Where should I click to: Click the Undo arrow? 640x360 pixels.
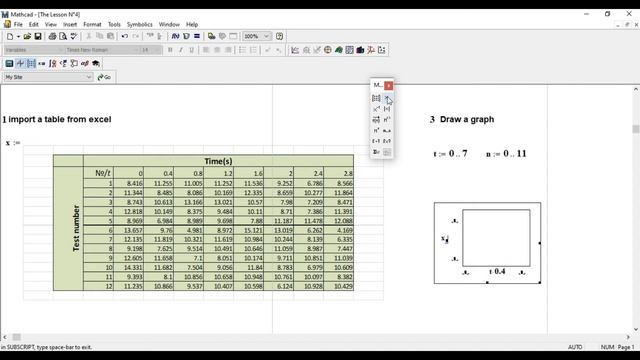[124, 36]
